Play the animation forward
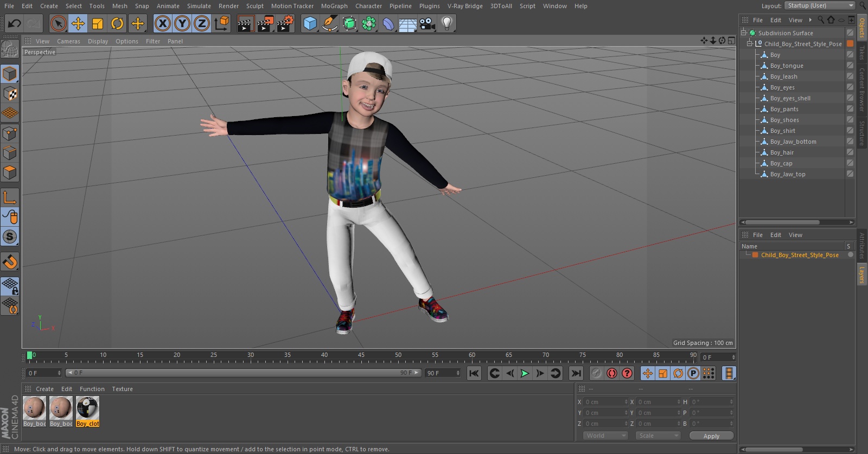The image size is (868, 454). (525, 373)
